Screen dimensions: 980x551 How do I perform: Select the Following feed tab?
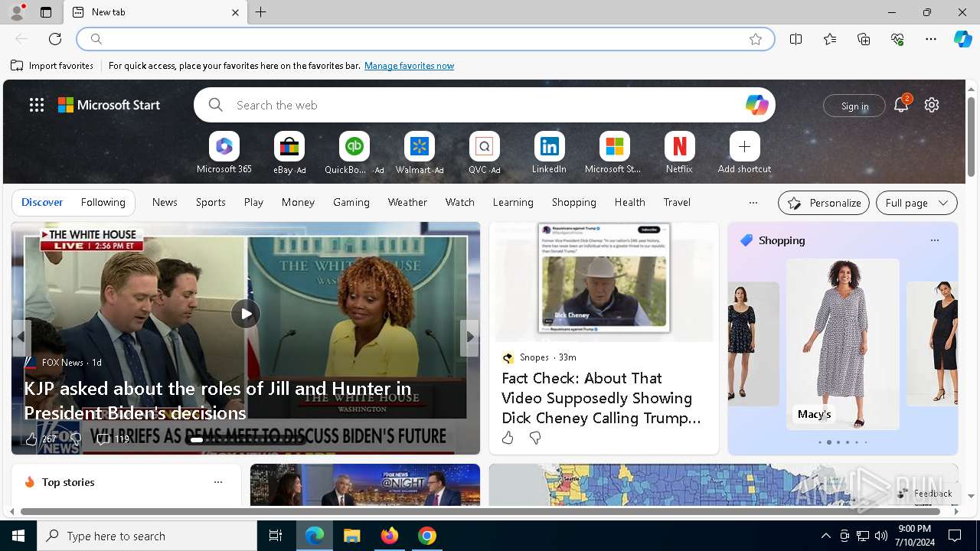click(x=103, y=202)
